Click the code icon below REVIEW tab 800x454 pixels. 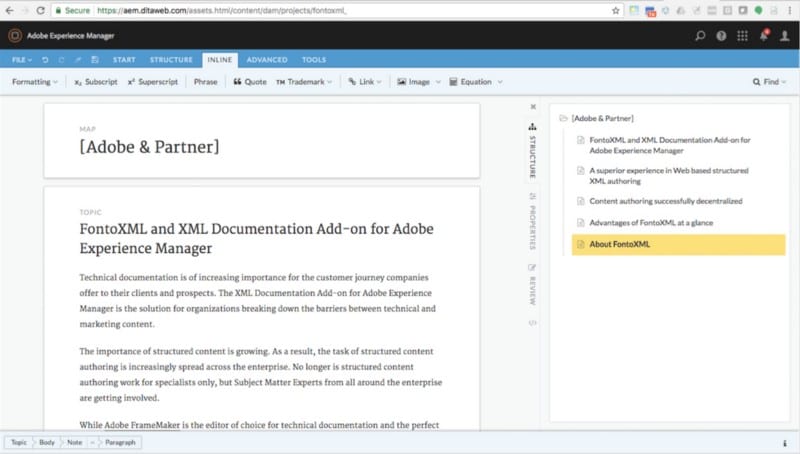coord(533,323)
